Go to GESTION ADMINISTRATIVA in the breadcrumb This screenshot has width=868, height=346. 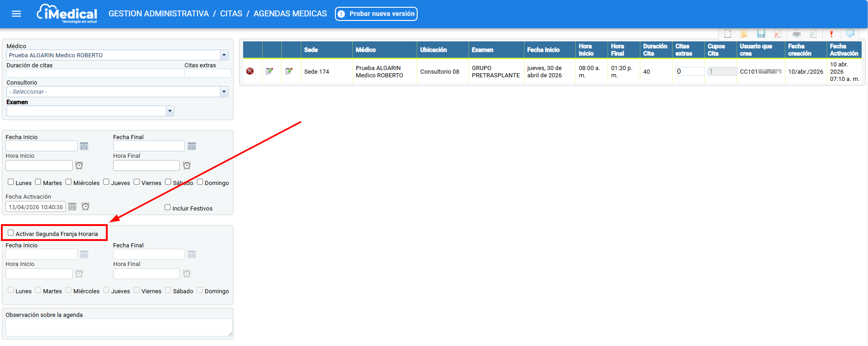point(159,14)
